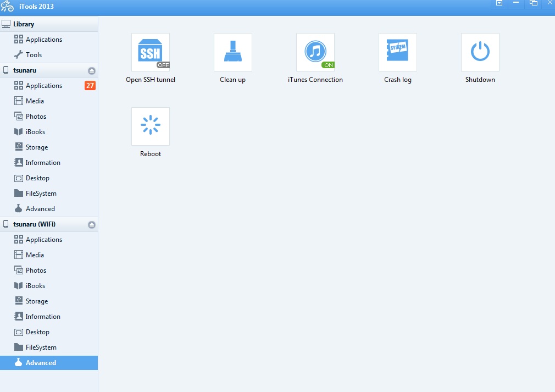This screenshot has width=555, height=392.
Task: Click the 27 applications update badge
Action: coord(90,86)
